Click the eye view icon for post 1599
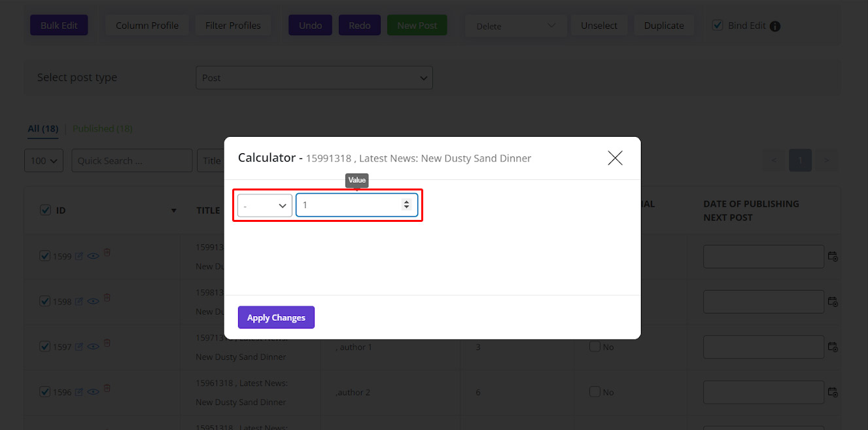The width and height of the screenshot is (868, 430). [x=94, y=257]
